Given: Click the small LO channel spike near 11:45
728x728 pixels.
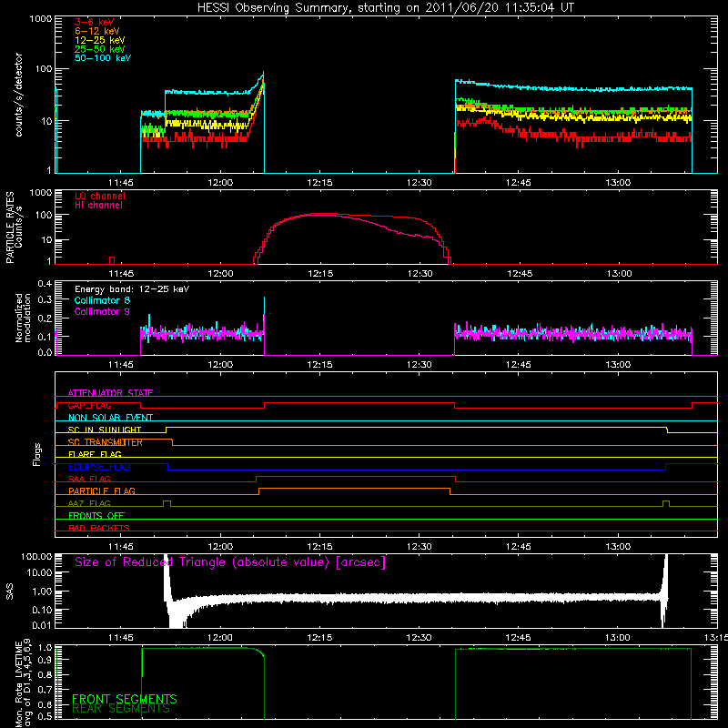Looking at the screenshot, I should pos(112,260).
